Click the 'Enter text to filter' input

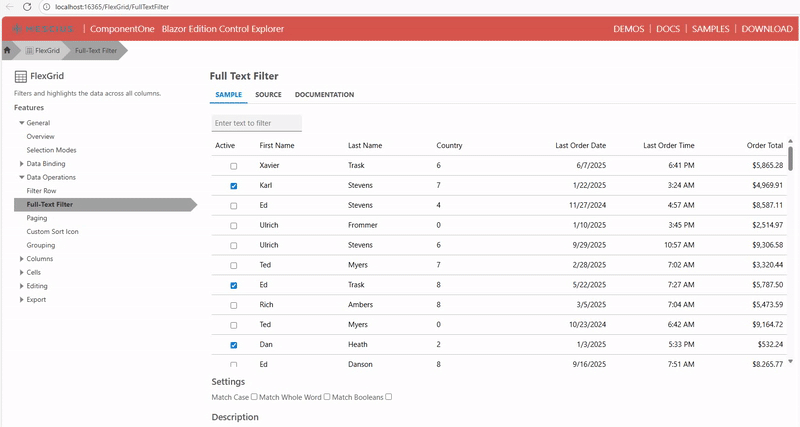pyautogui.click(x=257, y=123)
